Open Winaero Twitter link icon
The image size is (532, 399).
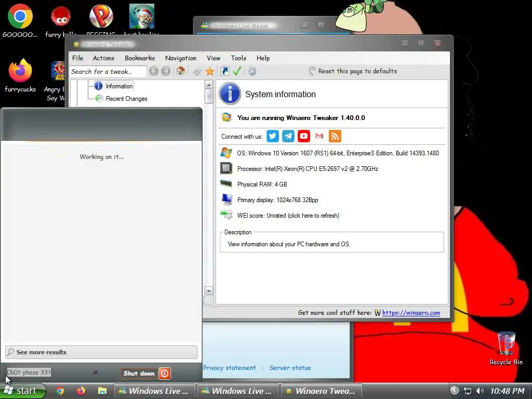point(272,136)
